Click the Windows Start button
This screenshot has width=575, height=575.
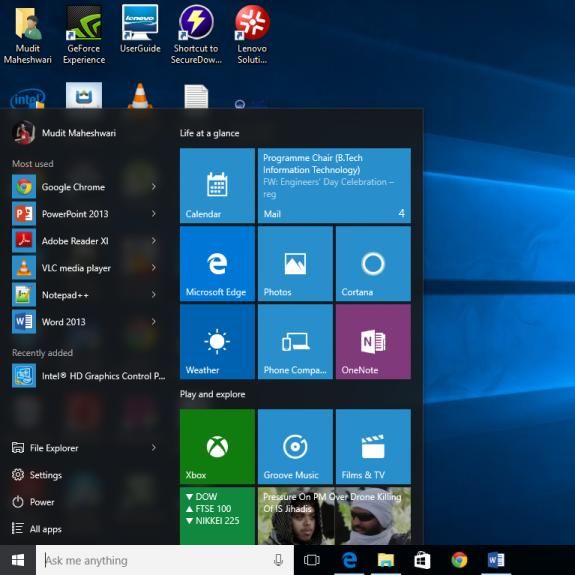(x=18, y=560)
